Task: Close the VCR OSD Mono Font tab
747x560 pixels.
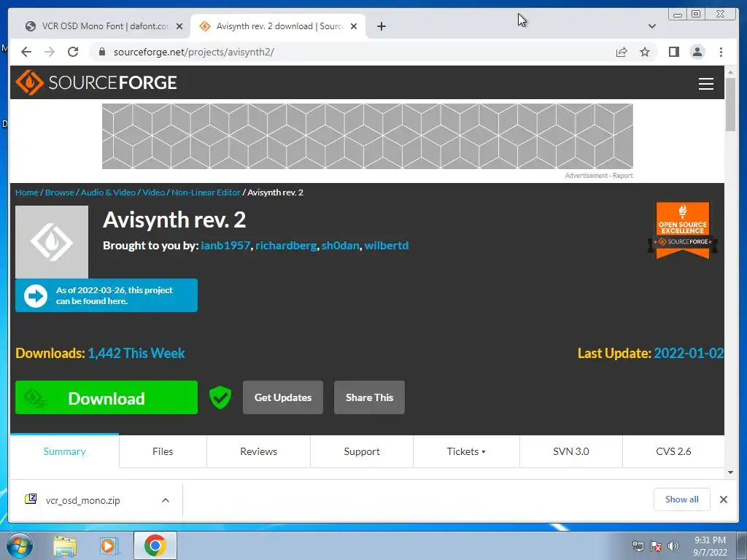Action: click(179, 26)
